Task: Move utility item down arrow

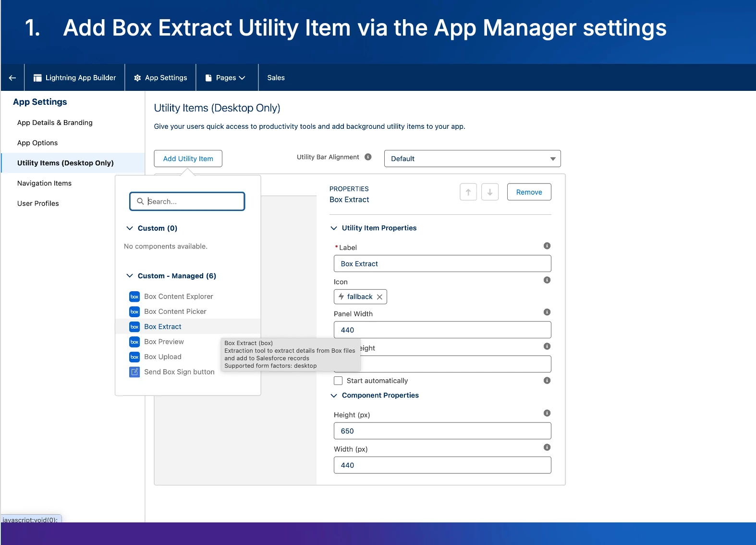Action: (490, 192)
